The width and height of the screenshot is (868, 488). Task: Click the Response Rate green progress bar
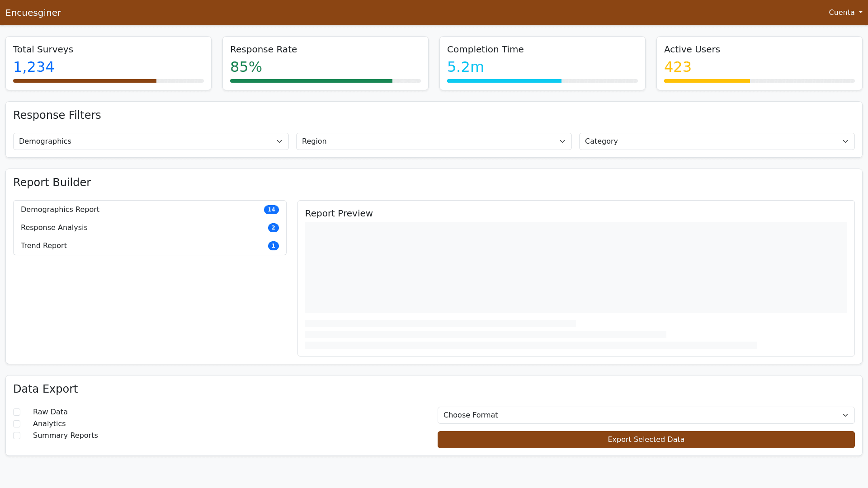[311, 81]
